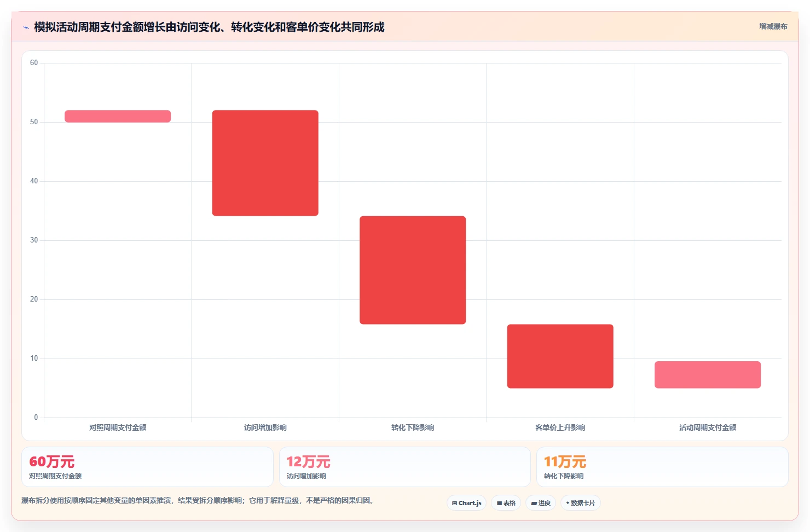Viewport: 810px width, 532px height.
Task: Click the 对照周期支付金额 waterfall bar
Action: (x=118, y=116)
